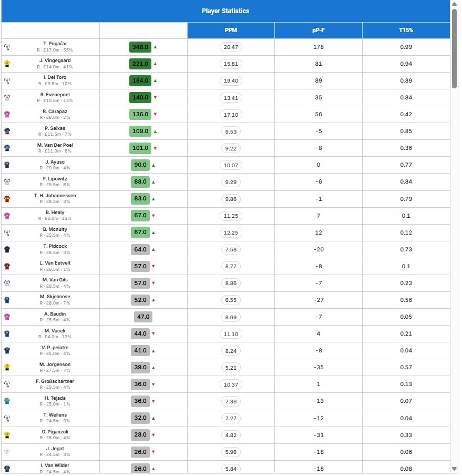Click the green up arrow next to 348.0

(156, 47)
